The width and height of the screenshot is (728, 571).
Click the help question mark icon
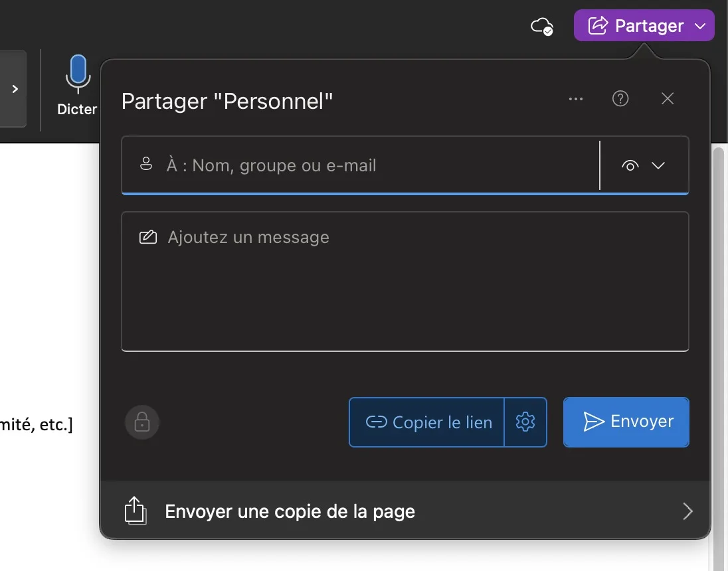(x=620, y=99)
